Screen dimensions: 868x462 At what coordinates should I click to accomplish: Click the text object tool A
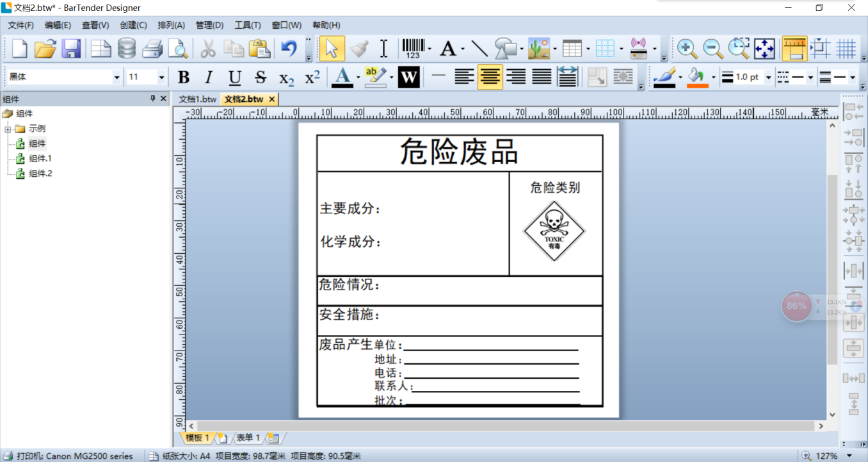(448, 49)
